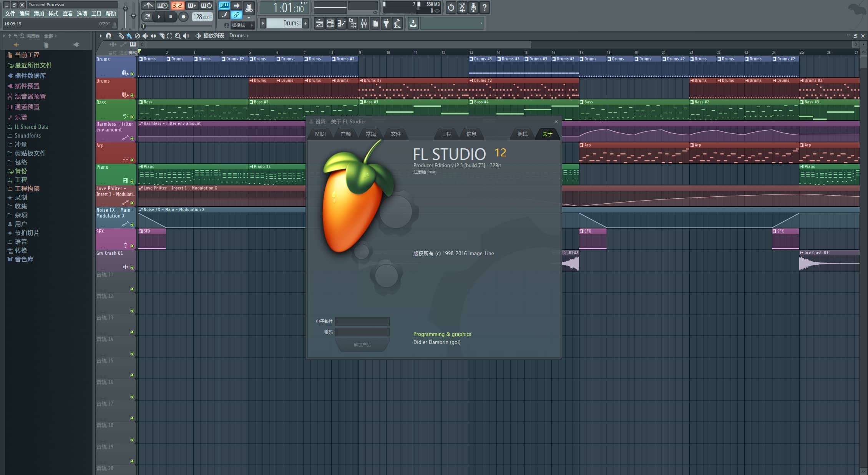Adjust the main volume slider knob
868x475 pixels.
125,8
